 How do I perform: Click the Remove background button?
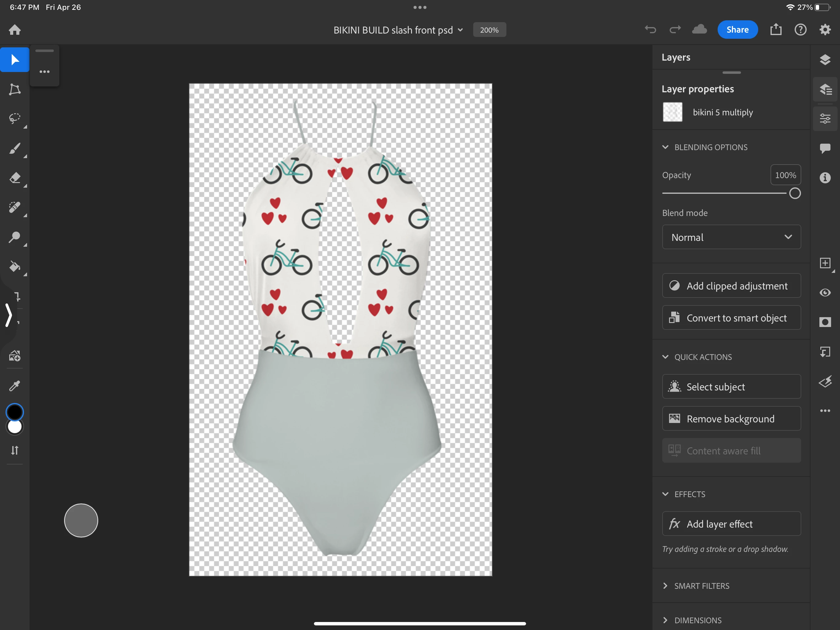(x=731, y=419)
